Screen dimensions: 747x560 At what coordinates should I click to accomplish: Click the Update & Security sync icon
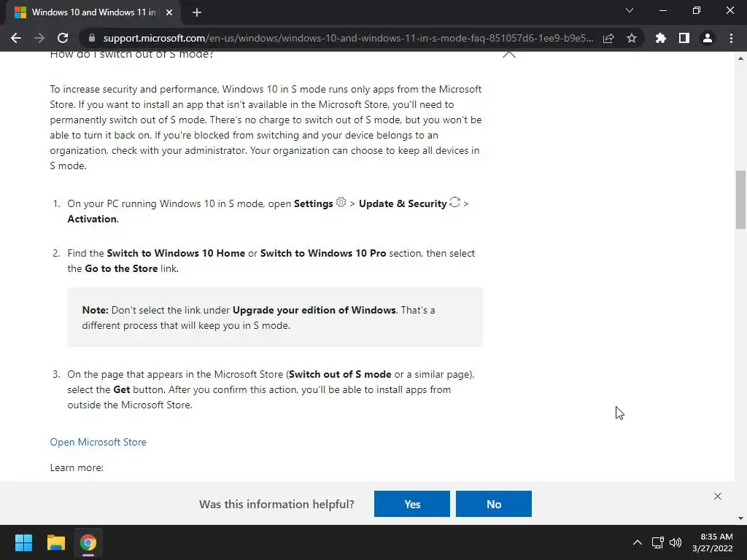(x=455, y=202)
